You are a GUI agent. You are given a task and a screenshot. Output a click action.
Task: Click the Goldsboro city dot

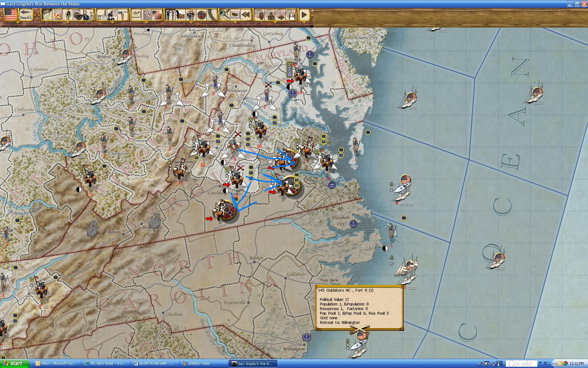click(285, 278)
